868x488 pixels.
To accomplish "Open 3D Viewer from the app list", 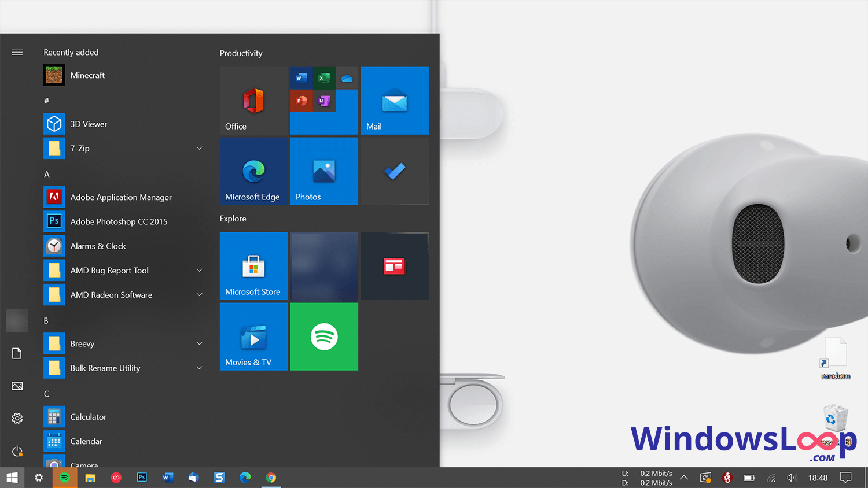I will tap(124, 124).
